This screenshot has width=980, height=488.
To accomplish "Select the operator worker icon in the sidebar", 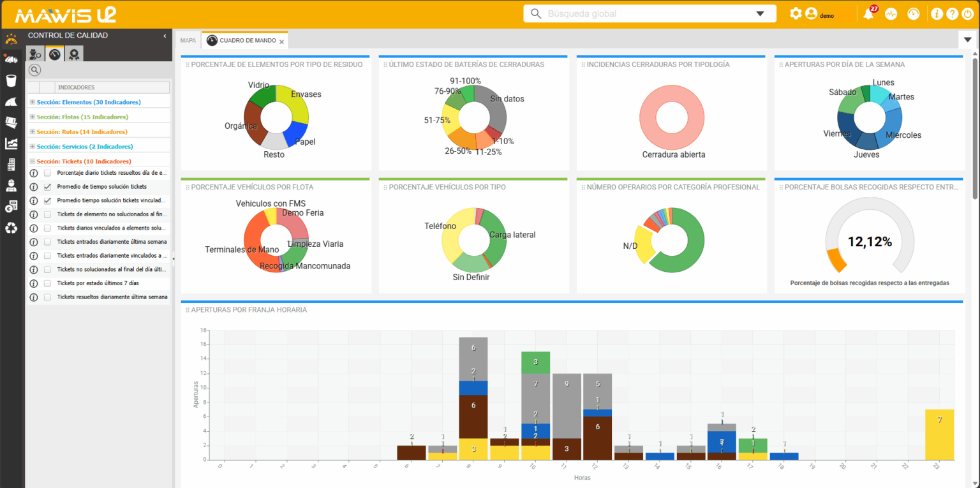I will (11, 186).
